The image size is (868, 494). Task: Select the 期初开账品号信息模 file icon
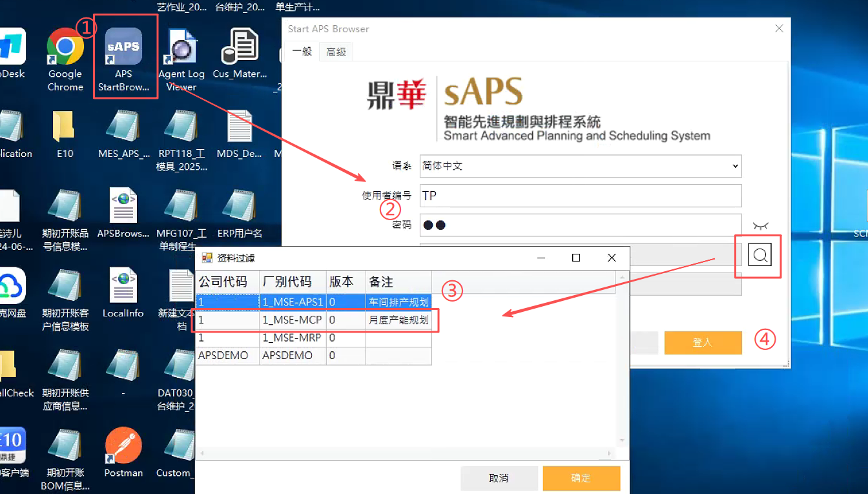click(65, 220)
